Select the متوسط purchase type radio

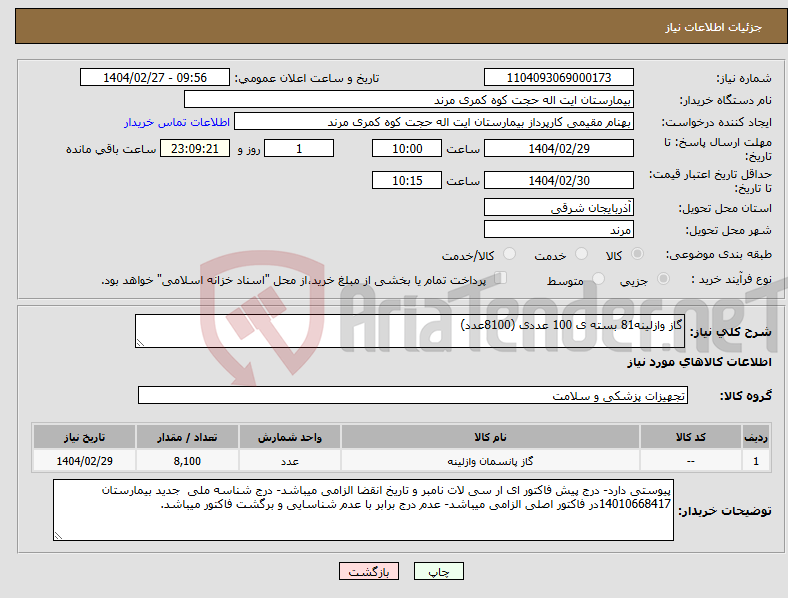coord(598,278)
